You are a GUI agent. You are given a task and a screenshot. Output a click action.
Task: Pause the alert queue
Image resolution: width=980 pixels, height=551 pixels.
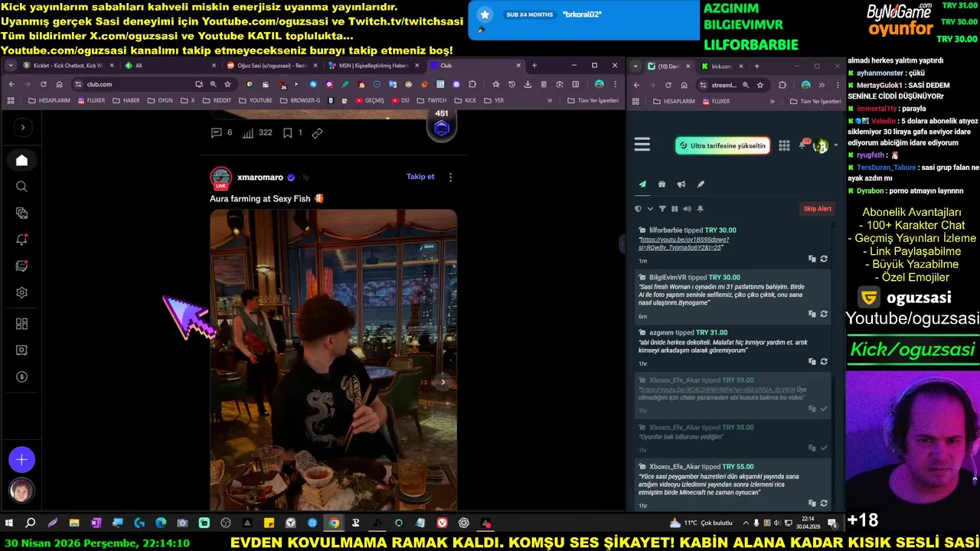pyautogui.click(x=675, y=208)
